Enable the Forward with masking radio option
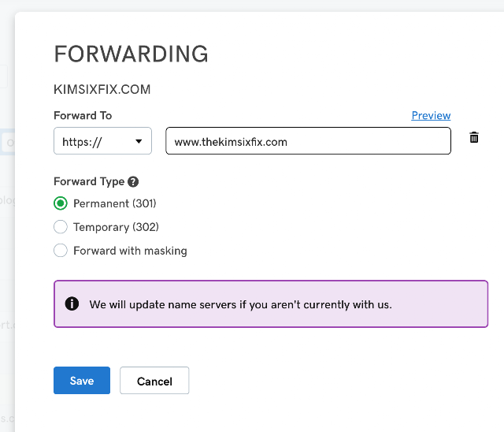Image resolution: width=504 pixels, height=432 pixels. [61, 250]
